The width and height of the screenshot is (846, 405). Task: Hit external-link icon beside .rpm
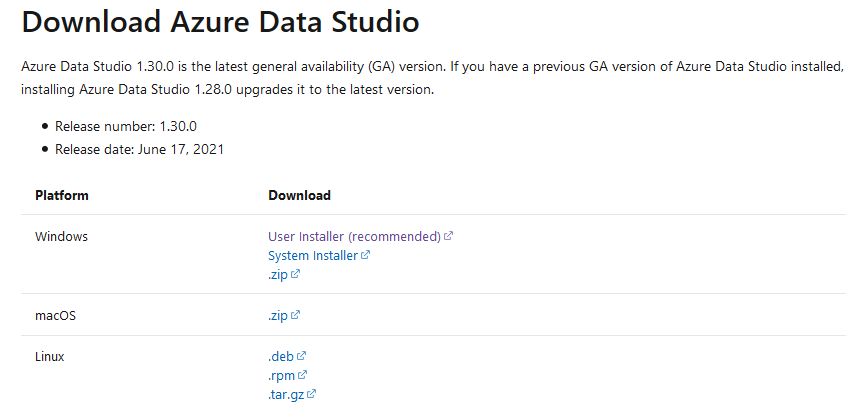coord(302,375)
